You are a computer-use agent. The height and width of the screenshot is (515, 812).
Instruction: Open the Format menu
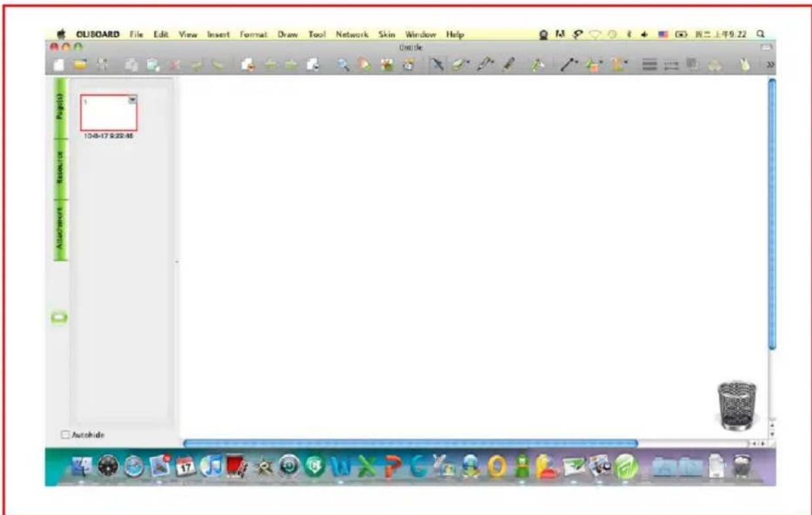click(254, 34)
